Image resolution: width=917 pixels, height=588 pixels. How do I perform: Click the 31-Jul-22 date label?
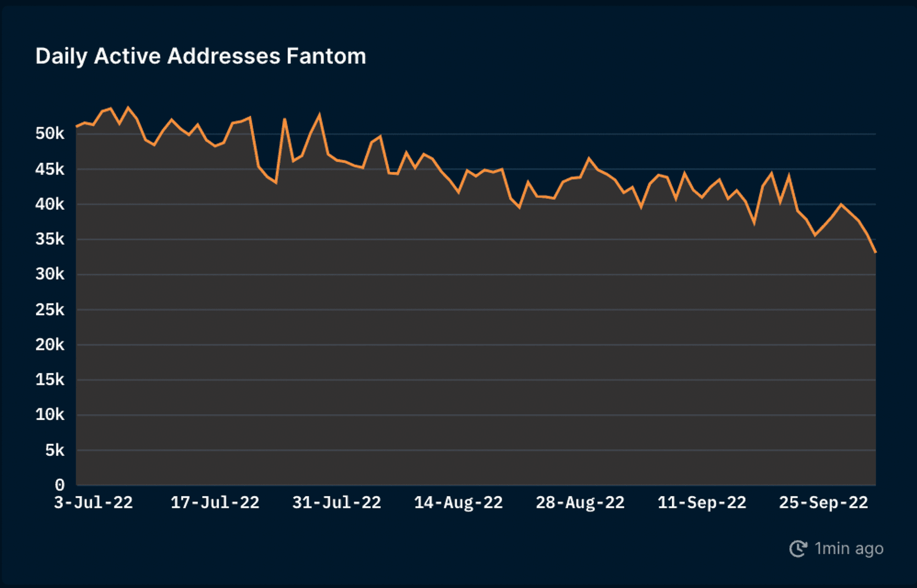click(337, 503)
